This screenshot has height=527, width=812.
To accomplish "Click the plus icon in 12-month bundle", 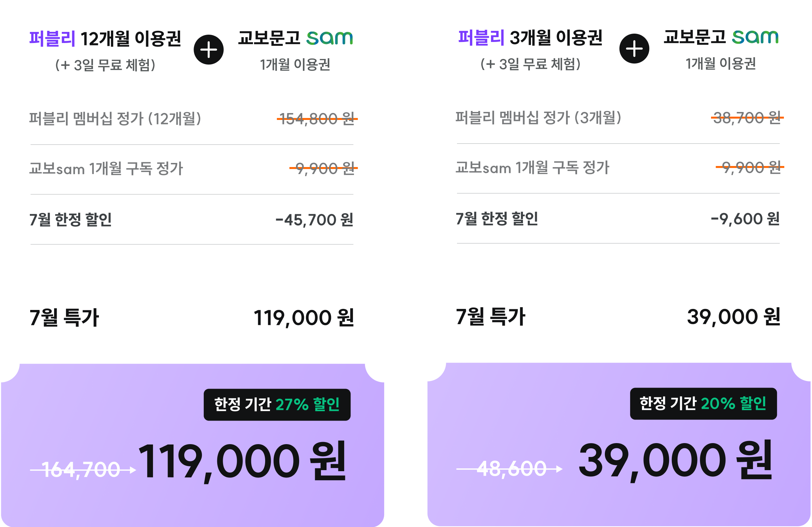I will pos(209,50).
